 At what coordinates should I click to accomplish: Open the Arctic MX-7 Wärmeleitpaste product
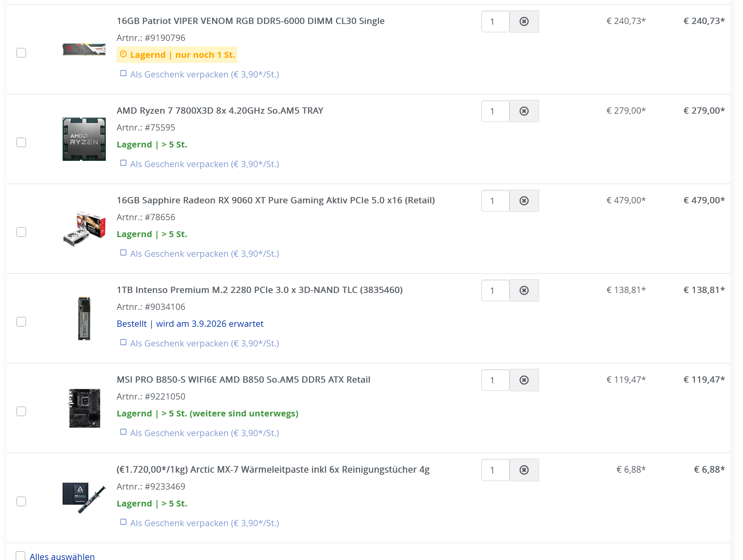tap(273, 470)
